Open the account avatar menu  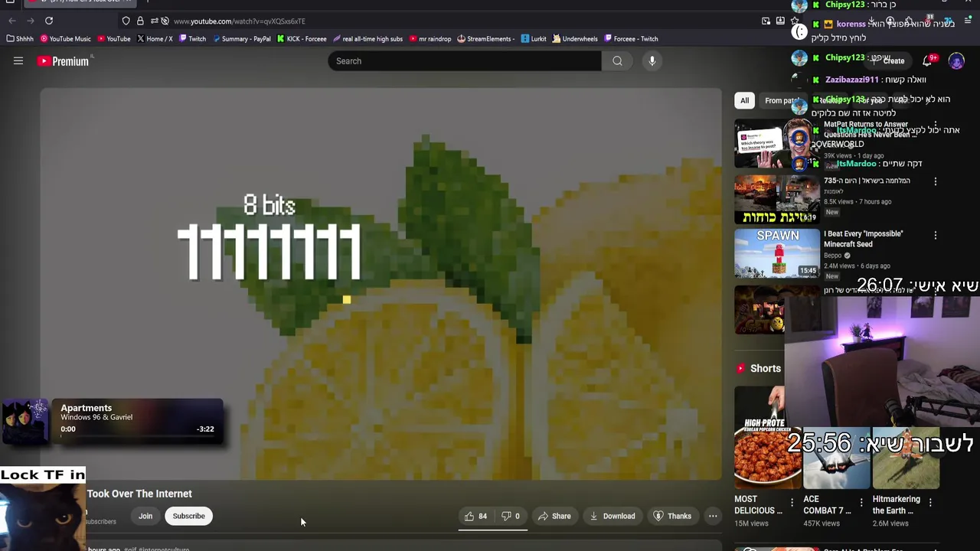click(x=956, y=60)
